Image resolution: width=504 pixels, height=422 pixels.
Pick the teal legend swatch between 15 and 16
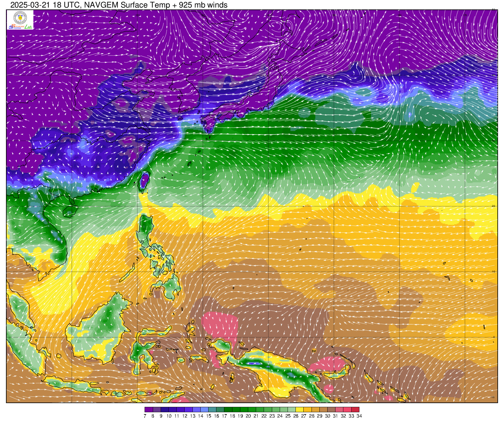coord(212,410)
